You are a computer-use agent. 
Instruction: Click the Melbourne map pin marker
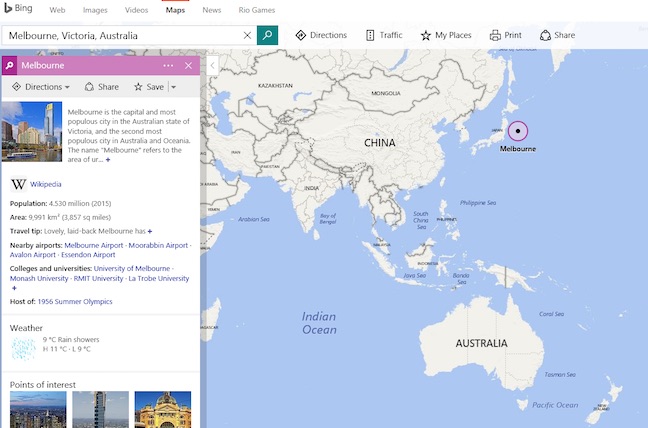(x=518, y=131)
